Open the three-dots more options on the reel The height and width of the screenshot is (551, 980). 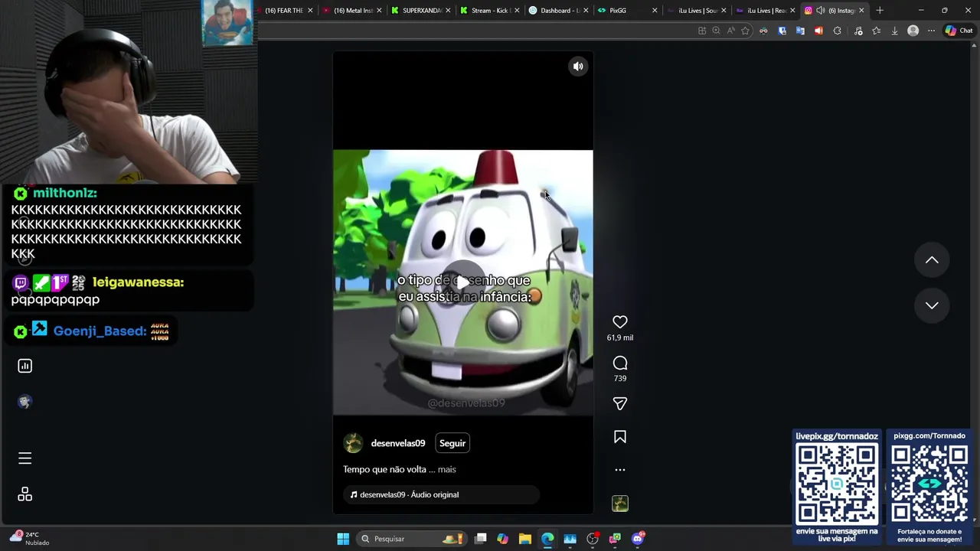[x=620, y=470]
